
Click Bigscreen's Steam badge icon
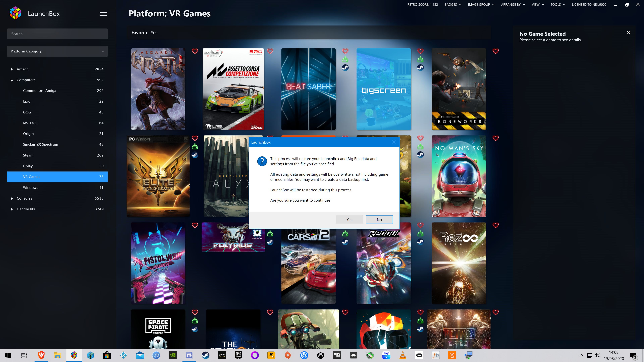point(420,67)
